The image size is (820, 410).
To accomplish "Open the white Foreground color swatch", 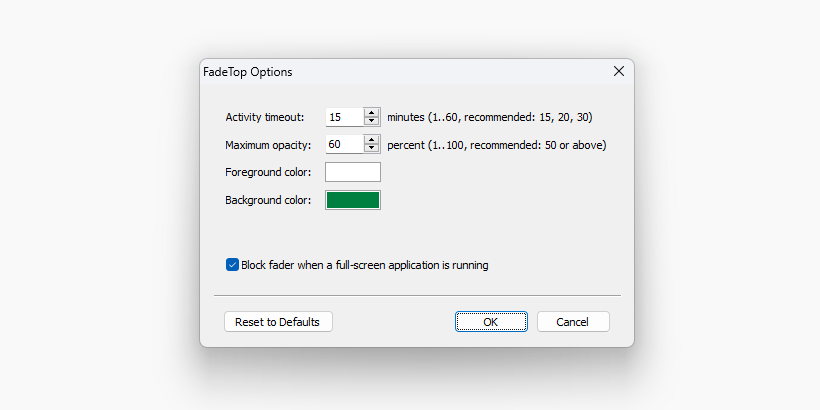I will point(353,172).
